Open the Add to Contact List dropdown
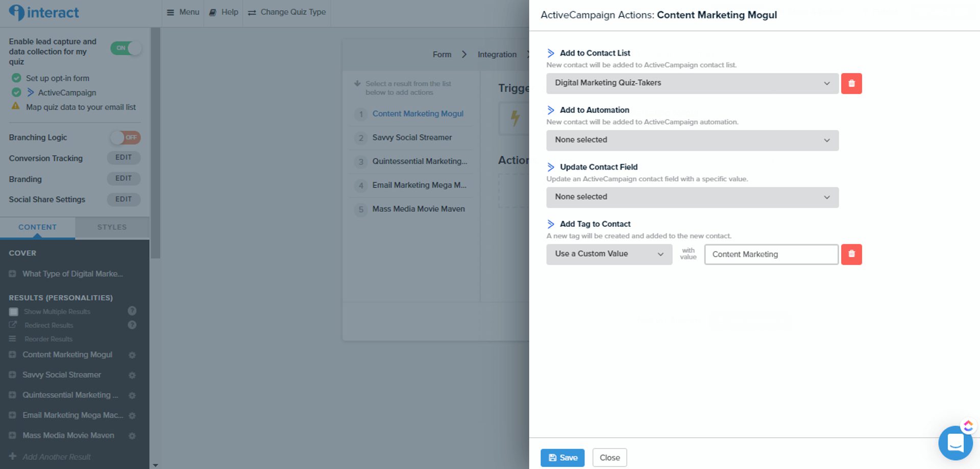Screen dimensions: 980x469 pos(692,83)
